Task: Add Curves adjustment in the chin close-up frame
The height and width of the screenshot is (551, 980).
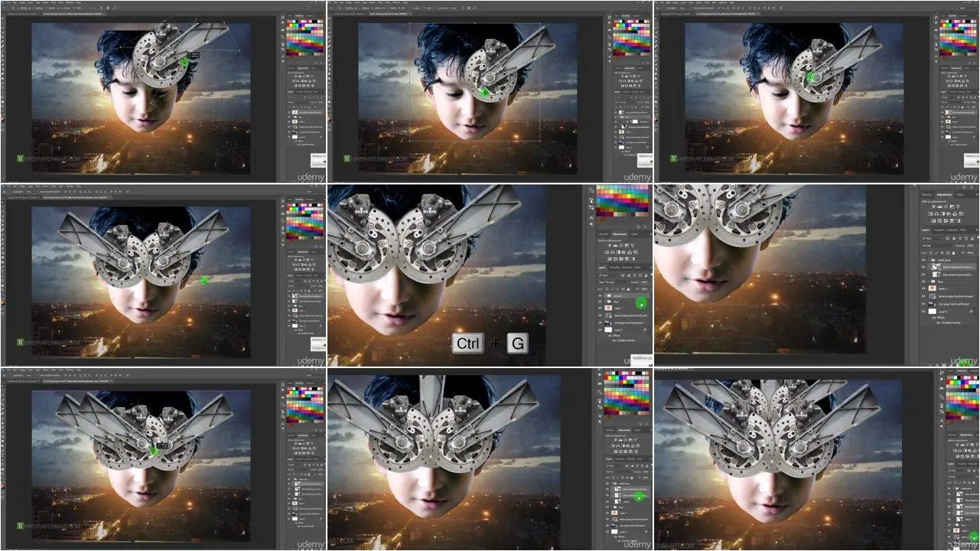Action: coord(947,207)
